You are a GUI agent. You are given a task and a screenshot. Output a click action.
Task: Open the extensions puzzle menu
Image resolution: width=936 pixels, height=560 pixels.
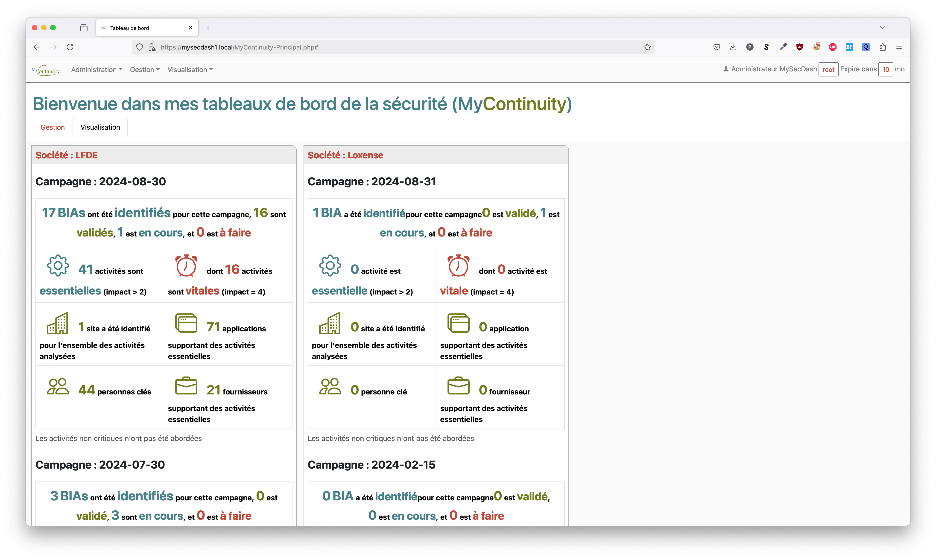coord(882,47)
